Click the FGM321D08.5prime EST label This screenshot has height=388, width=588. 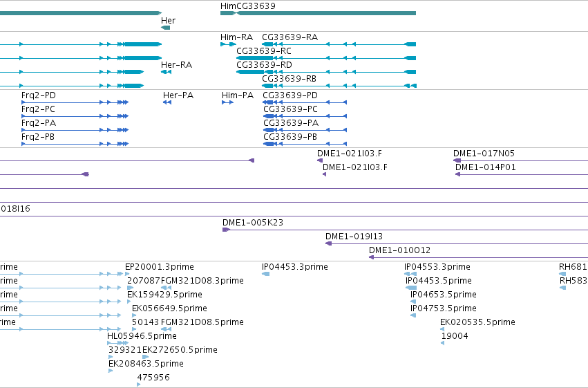tap(202, 322)
